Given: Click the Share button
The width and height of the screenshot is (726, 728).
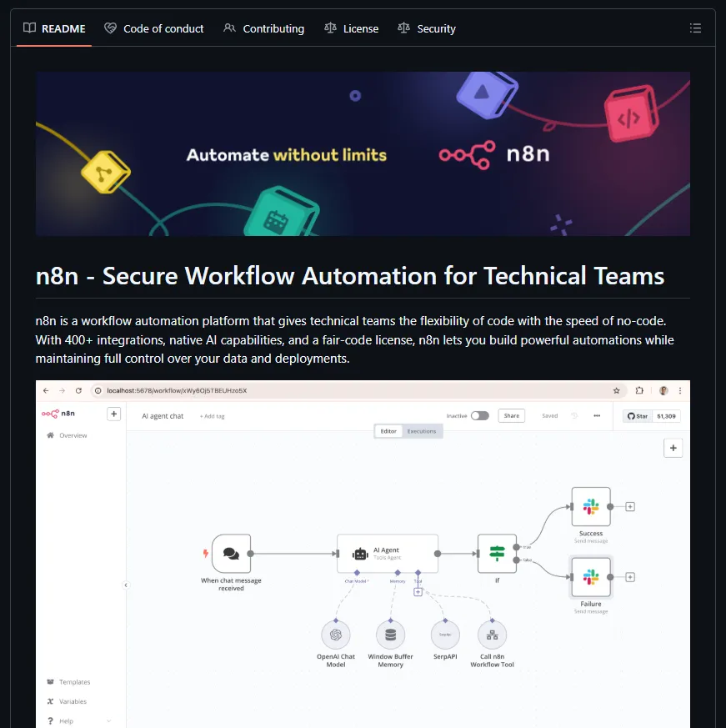Looking at the screenshot, I should tap(511, 415).
